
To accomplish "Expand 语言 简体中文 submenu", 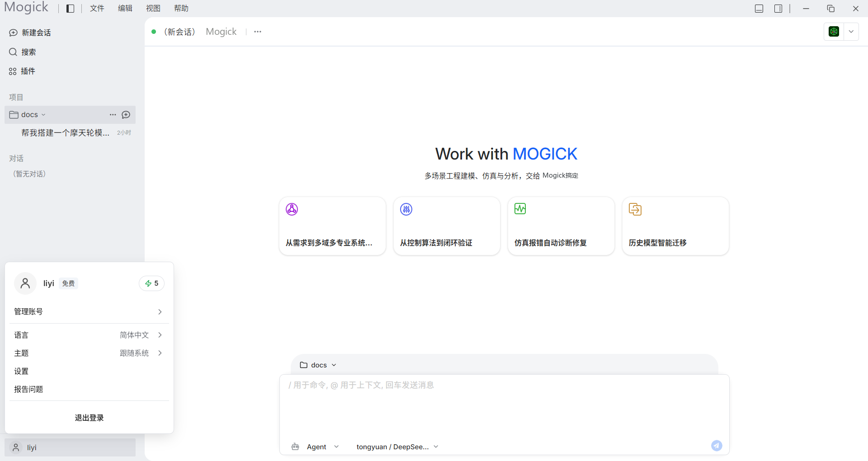I will pos(89,335).
